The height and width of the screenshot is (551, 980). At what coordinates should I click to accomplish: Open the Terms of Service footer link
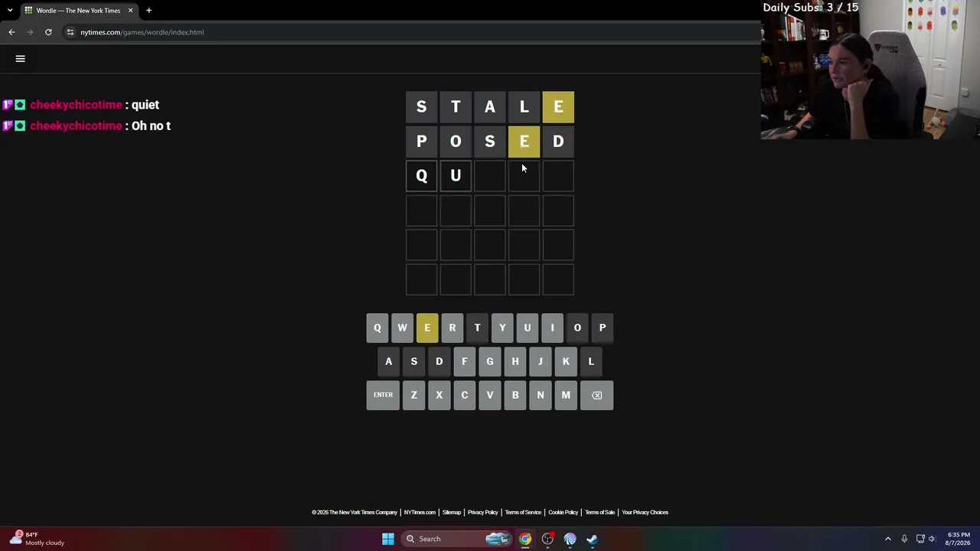523,513
